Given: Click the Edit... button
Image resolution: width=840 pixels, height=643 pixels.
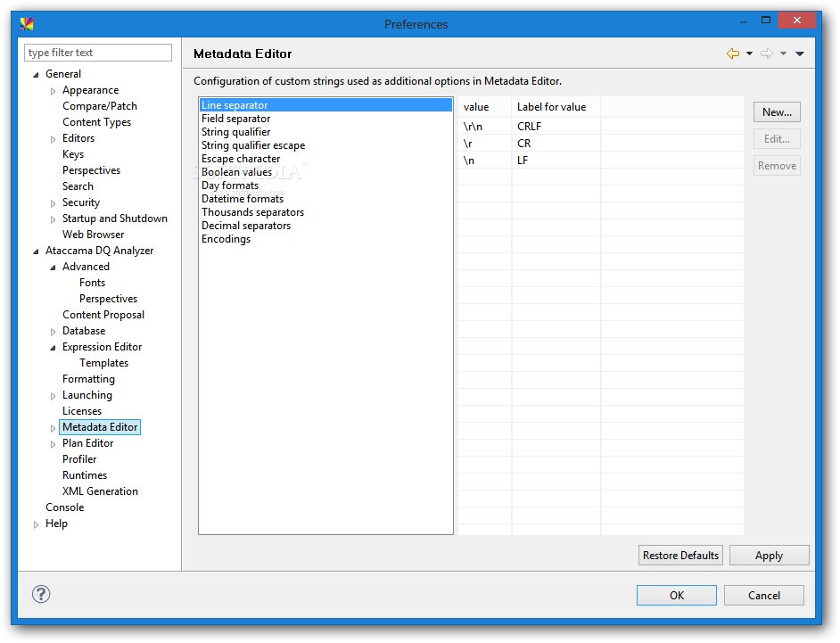Looking at the screenshot, I should (x=777, y=139).
